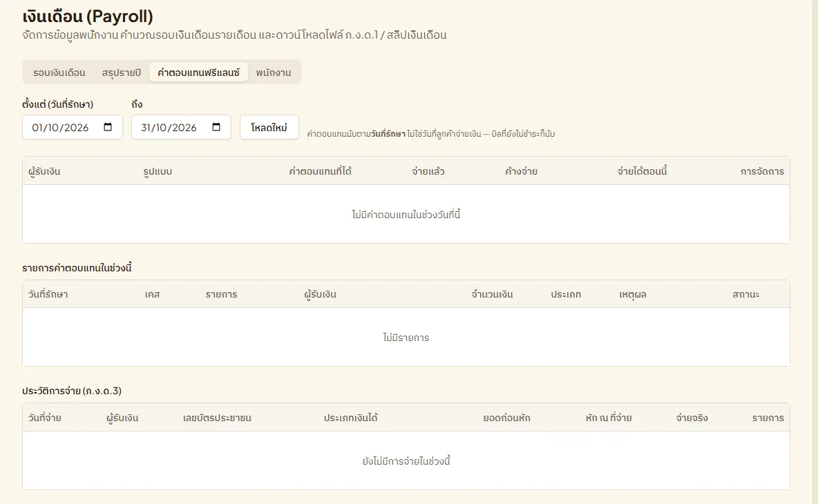The width and height of the screenshot is (818, 504).
Task: Click the วันที่รักษา column header
Action: (x=48, y=295)
